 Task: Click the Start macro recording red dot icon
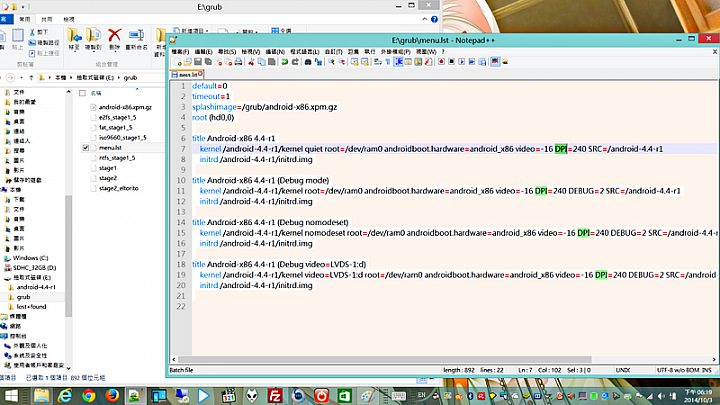442,61
